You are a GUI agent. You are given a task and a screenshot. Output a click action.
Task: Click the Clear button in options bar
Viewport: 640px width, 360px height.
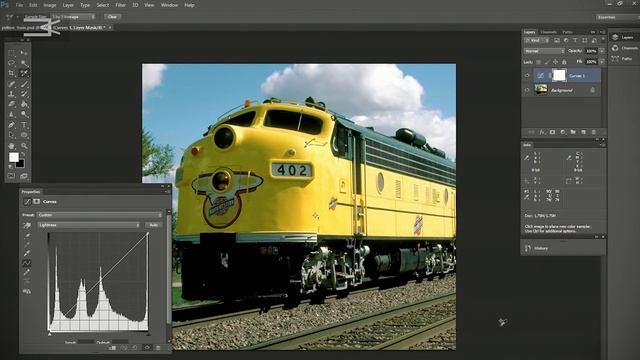pos(112,17)
